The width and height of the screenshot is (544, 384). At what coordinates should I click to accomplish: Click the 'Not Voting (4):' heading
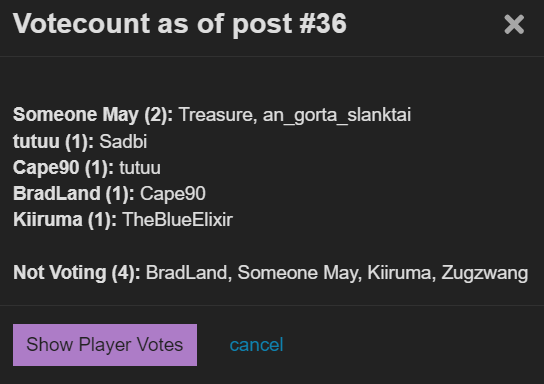[x=77, y=273]
